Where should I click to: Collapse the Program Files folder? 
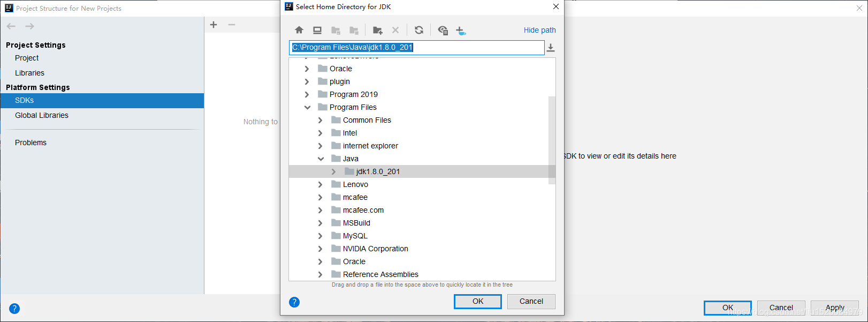coord(307,107)
